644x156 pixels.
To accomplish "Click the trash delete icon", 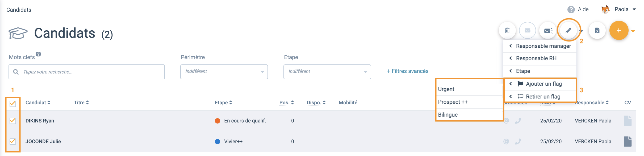I will [507, 31].
